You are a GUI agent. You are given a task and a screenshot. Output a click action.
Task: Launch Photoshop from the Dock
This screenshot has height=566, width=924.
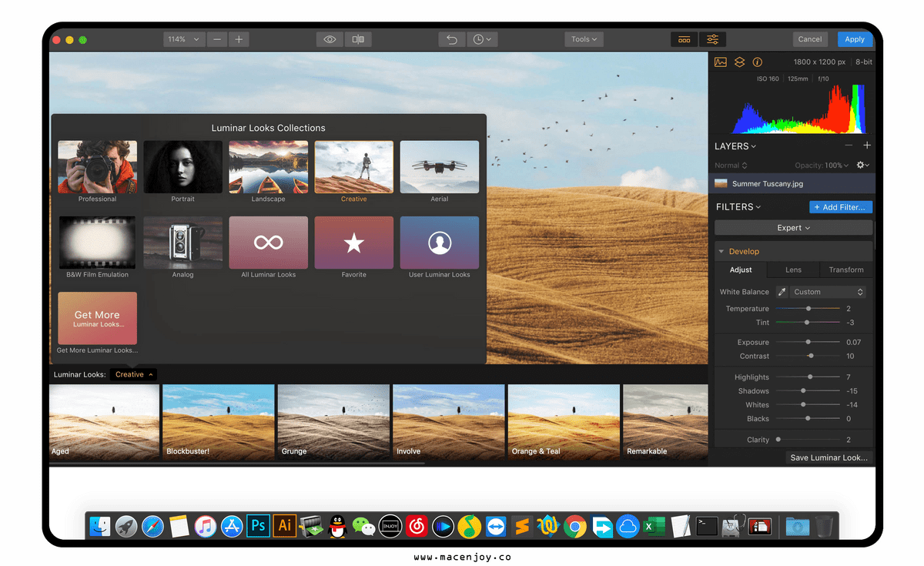pyautogui.click(x=258, y=526)
